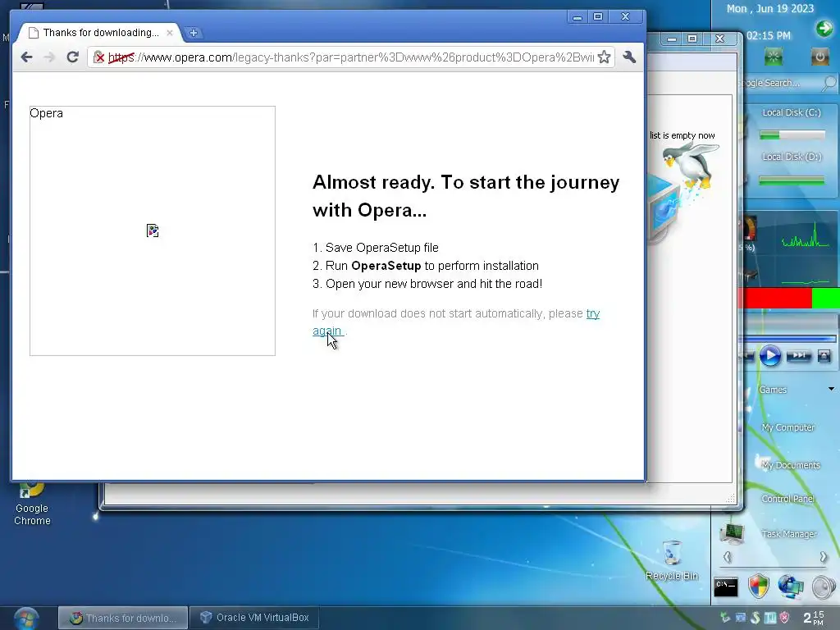
Task: Open My Documents from sidebar
Action: (x=790, y=465)
